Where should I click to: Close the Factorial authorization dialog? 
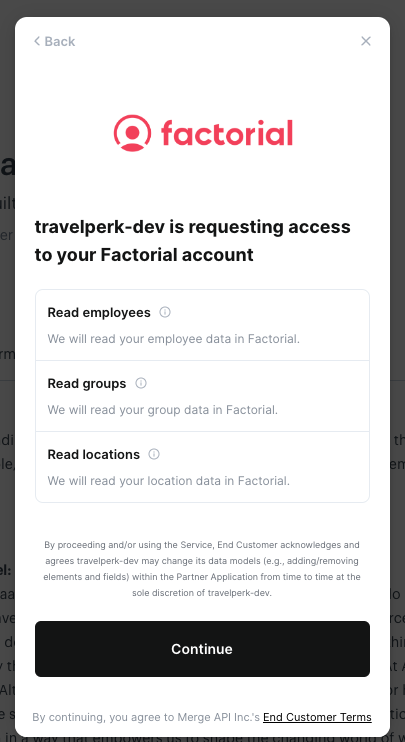[x=366, y=41]
